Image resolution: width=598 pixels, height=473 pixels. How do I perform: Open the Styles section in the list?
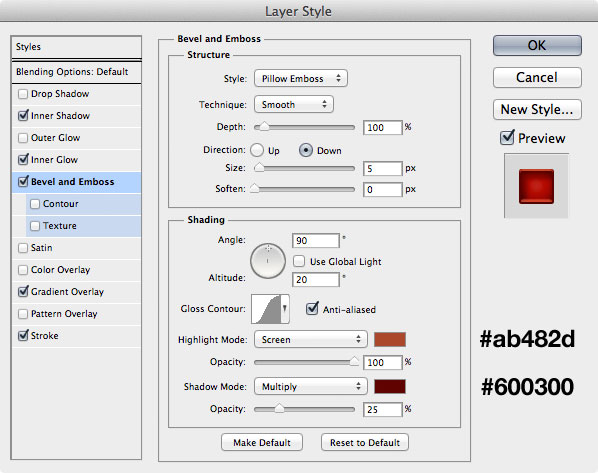click(x=76, y=47)
